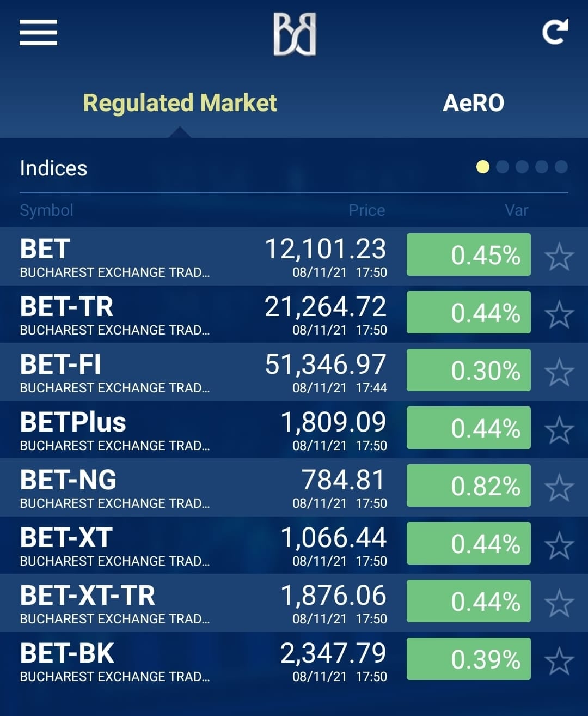The width and height of the screenshot is (588, 716).
Task: Sort by the Symbol column header
Action: coord(46,210)
